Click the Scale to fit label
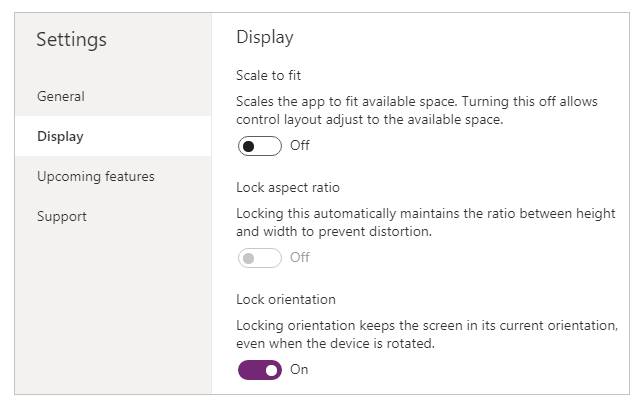The image size is (644, 406). [269, 75]
